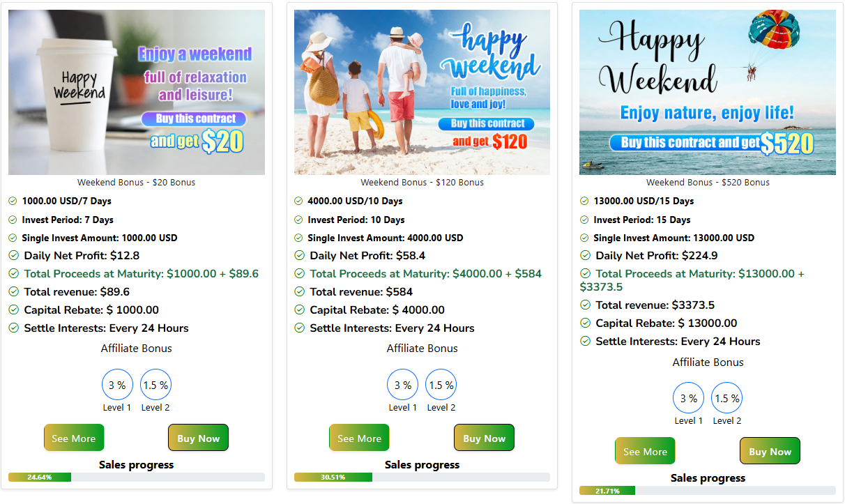Click the 1.5 % Level 2 circle in $120 Bonus card
Image resolution: width=845 pixels, height=504 pixels.
click(x=441, y=385)
